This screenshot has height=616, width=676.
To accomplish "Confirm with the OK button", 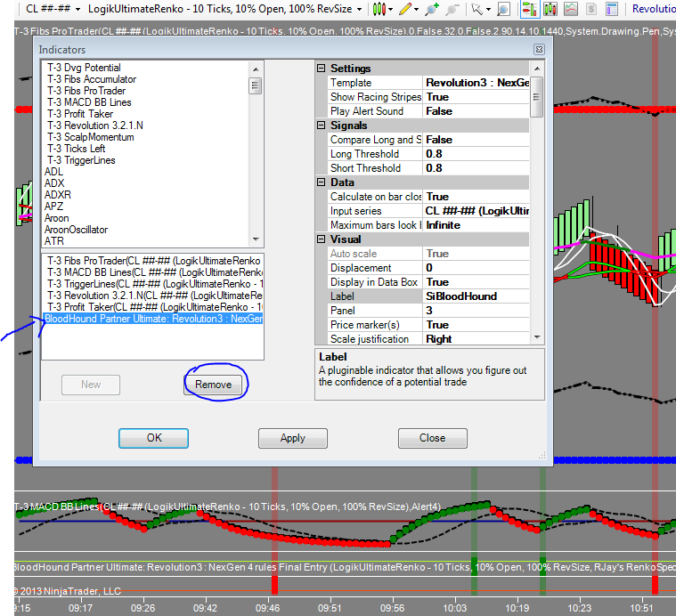I will (153, 438).
